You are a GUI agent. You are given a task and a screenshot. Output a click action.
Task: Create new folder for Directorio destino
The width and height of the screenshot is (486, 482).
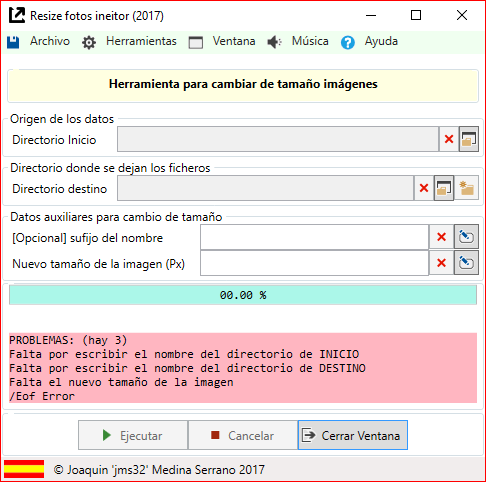click(467, 188)
